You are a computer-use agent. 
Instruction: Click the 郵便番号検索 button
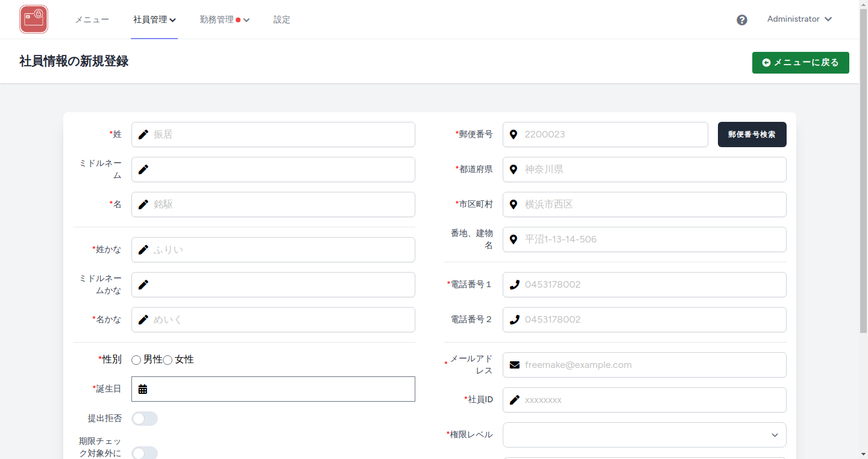(x=752, y=135)
